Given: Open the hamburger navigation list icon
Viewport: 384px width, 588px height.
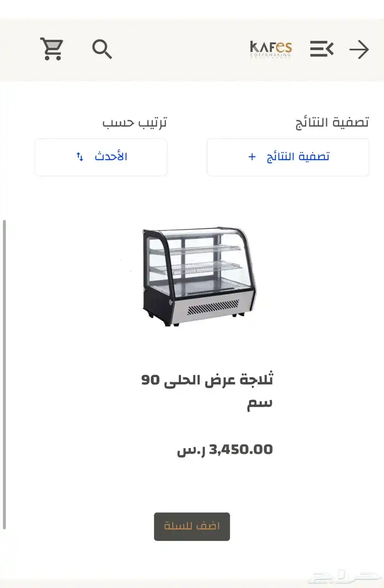Looking at the screenshot, I should click(x=321, y=49).
